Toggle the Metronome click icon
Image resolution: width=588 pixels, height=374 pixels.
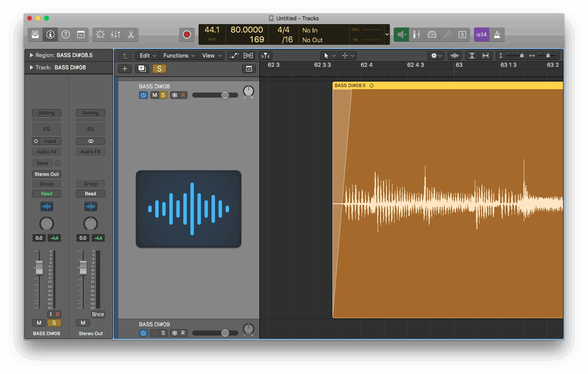pyautogui.click(x=497, y=35)
